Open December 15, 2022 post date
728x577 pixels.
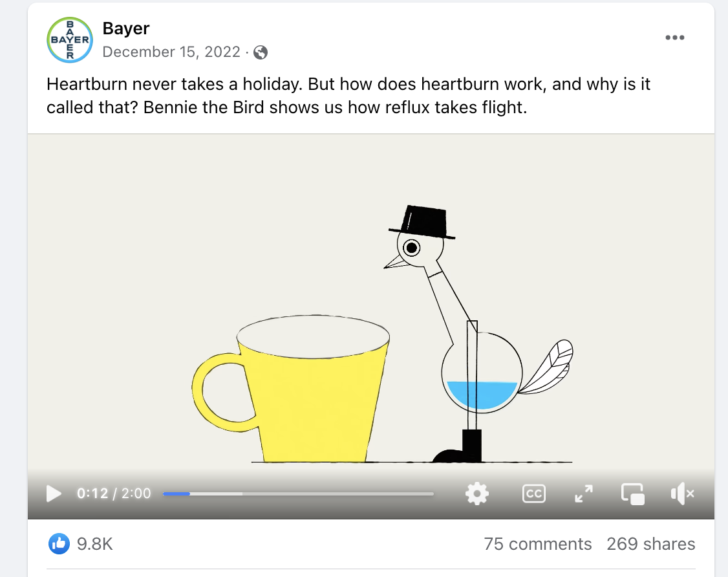pos(171,52)
